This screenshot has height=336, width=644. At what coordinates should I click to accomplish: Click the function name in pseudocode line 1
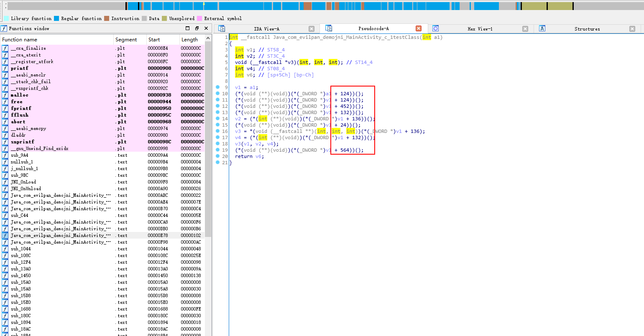(346, 37)
